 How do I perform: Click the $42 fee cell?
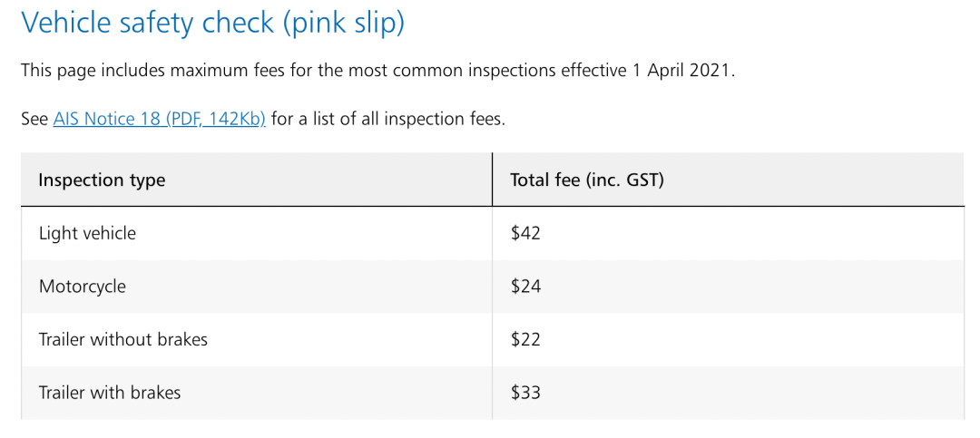525,233
